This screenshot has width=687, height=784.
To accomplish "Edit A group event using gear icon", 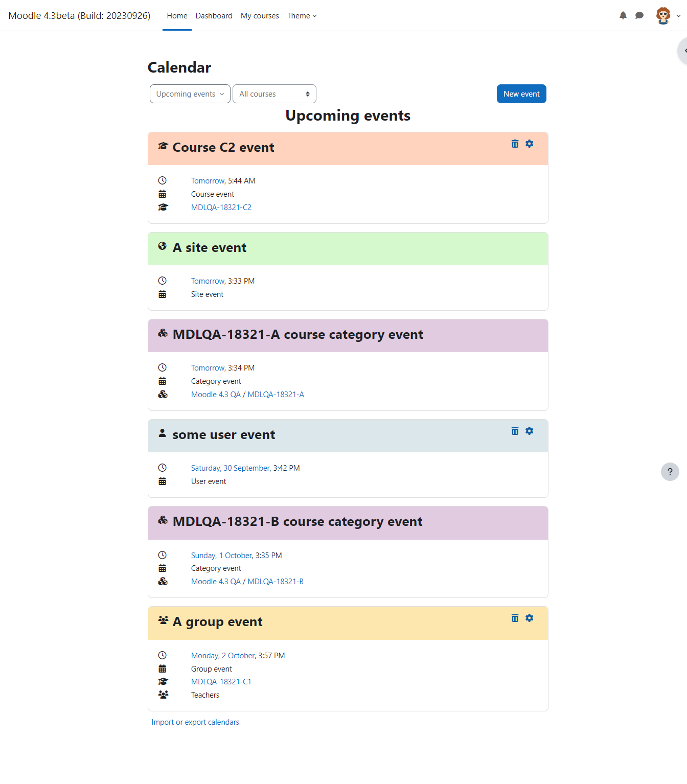I will click(530, 618).
